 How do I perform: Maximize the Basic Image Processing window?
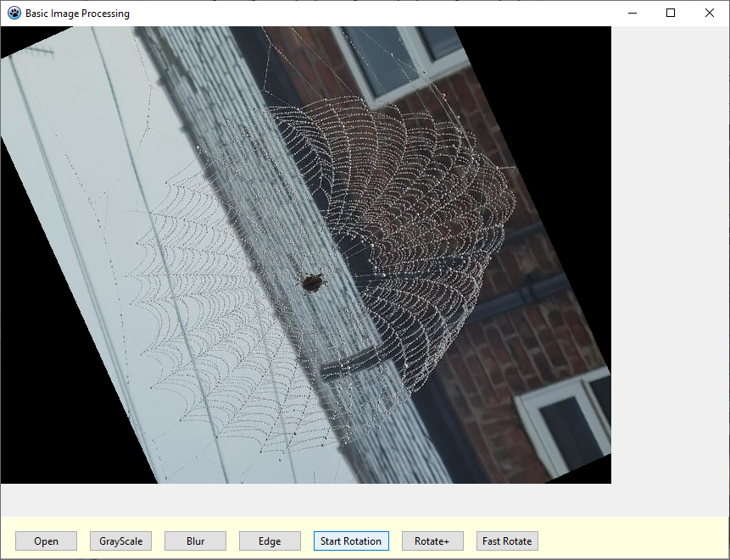pos(671,13)
